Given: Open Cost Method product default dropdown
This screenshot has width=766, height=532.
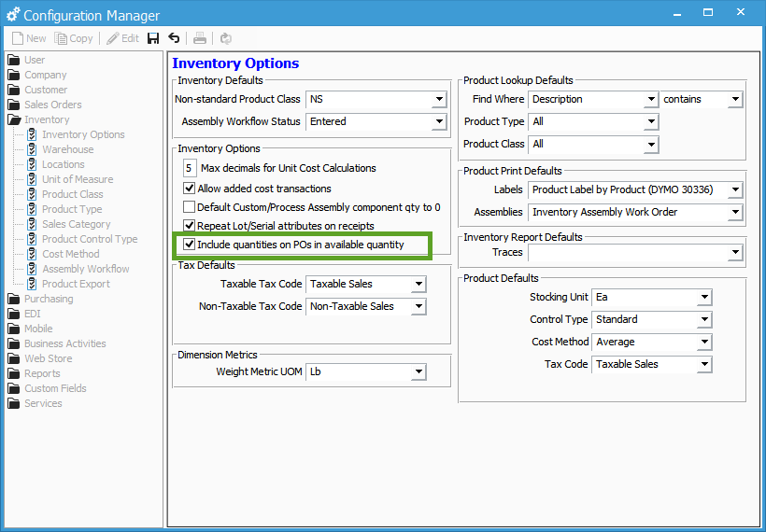Looking at the screenshot, I should tap(704, 343).
